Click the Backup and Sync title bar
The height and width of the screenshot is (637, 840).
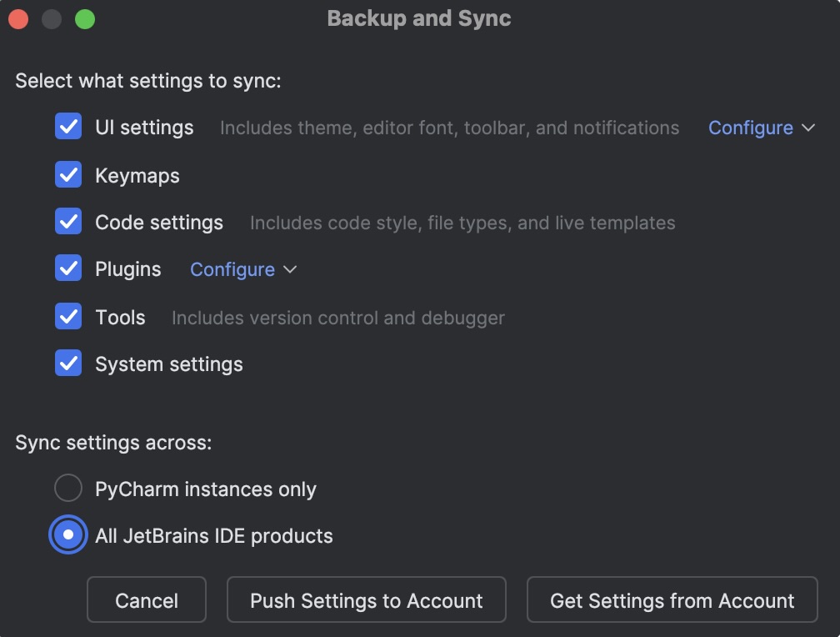(420, 18)
